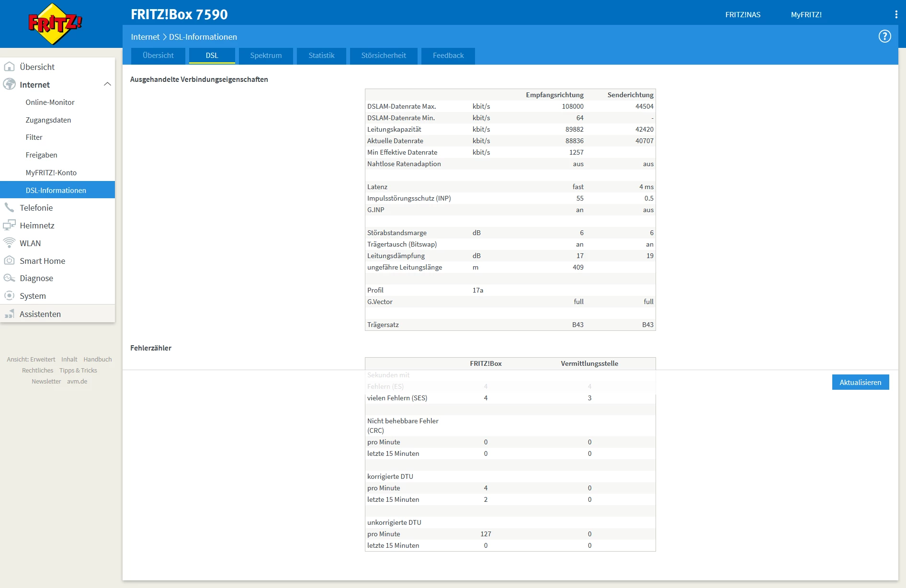This screenshot has height=588, width=906.
Task: Click the G.Vector row label
Action: 380,302
